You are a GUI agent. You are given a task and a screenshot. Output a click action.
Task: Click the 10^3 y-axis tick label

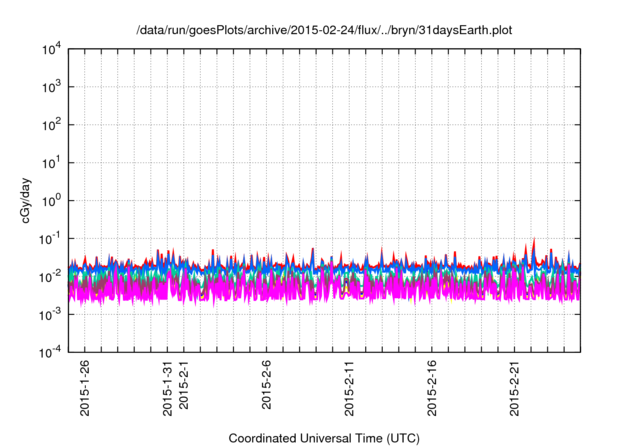pos(52,87)
